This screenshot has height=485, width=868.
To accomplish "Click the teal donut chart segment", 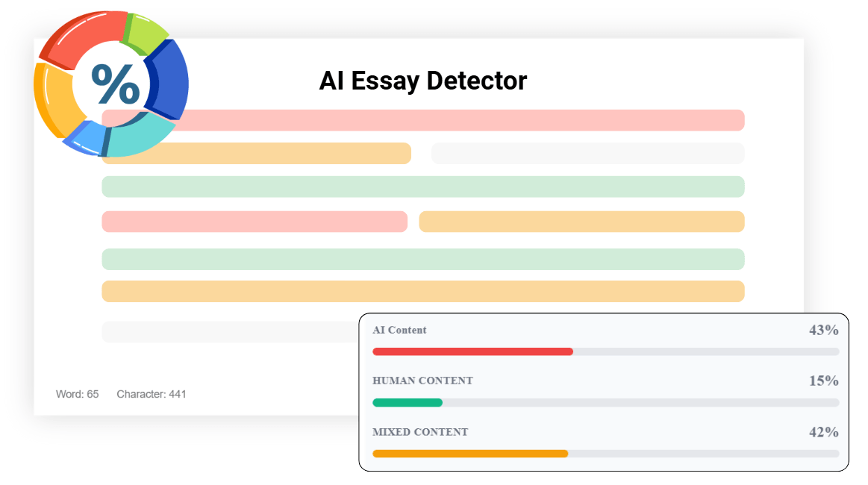I will click(138, 136).
